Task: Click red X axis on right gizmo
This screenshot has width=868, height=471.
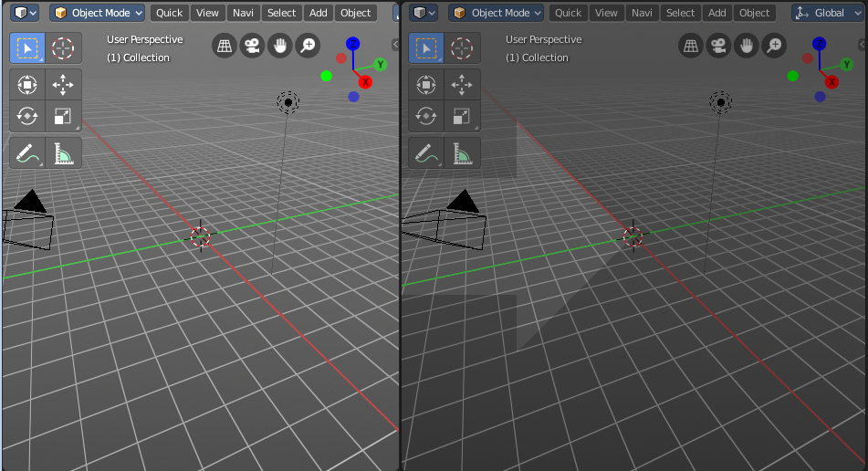Action: point(831,82)
